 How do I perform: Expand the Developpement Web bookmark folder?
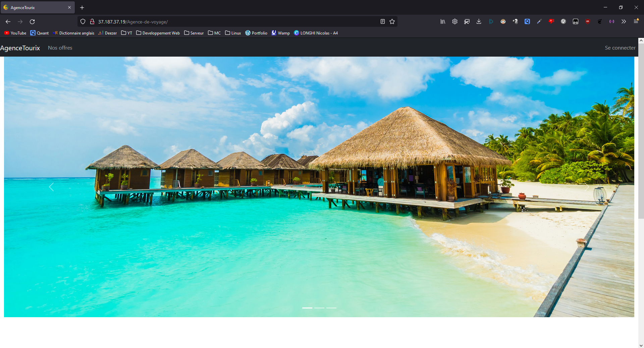158,33
